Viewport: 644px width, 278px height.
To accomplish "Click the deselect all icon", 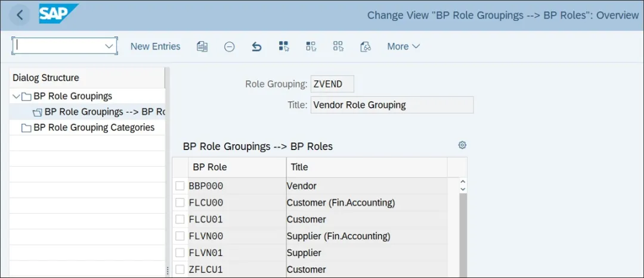I will tap(338, 46).
